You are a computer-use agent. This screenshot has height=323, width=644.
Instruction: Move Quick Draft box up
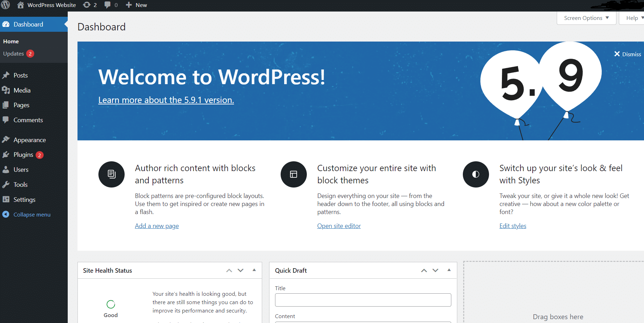(x=424, y=271)
